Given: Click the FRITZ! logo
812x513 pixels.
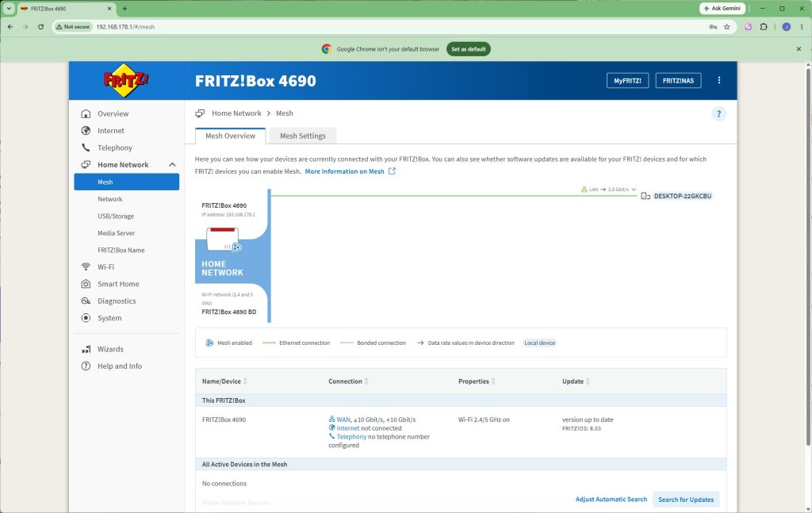Looking at the screenshot, I should click(x=126, y=80).
